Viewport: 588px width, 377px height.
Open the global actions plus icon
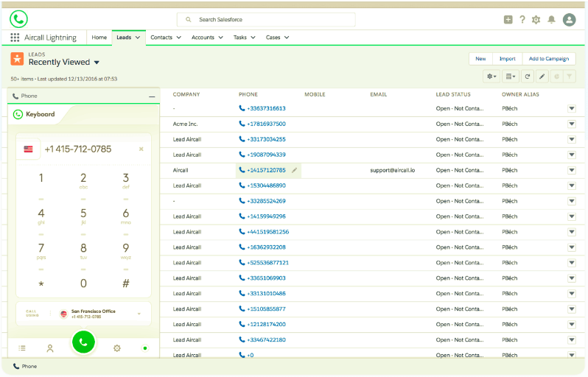click(x=508, y=19)
